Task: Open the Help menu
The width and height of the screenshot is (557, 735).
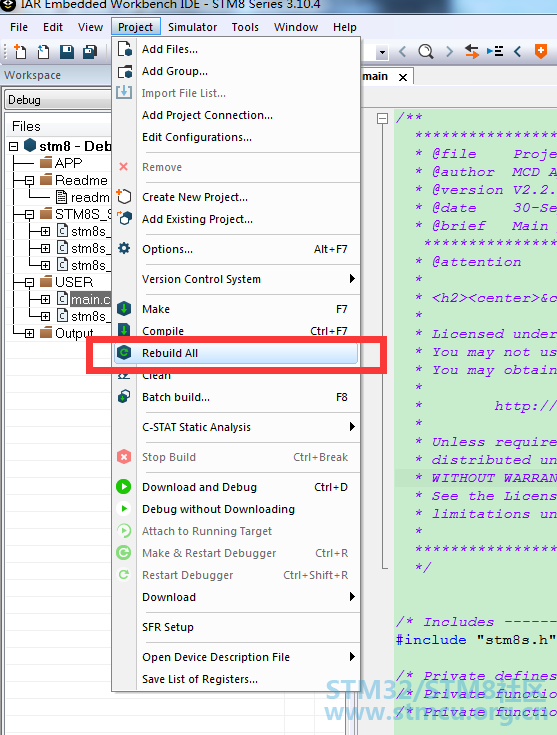Action: click(x=345, y=27)
